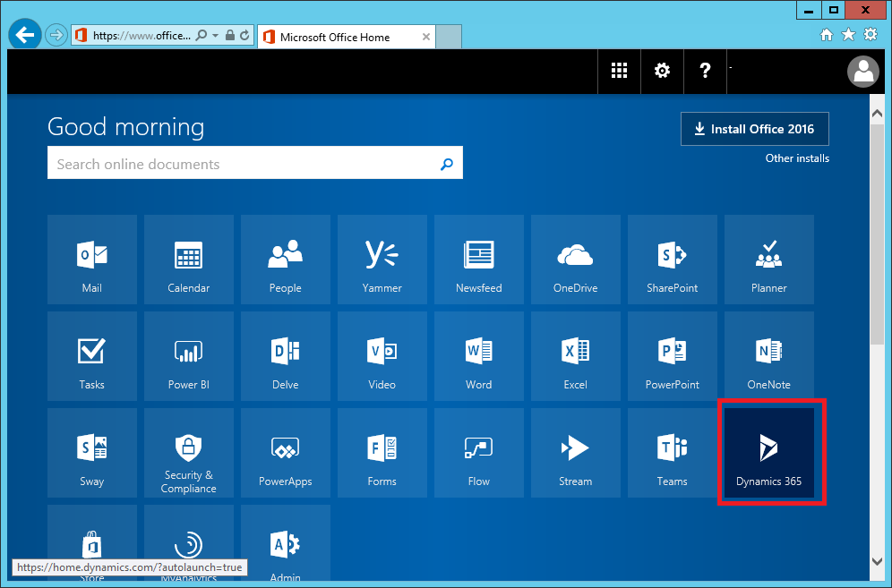
Task: Open the Mail app tile
Action: pyautogui.click(x=92, y=260)
